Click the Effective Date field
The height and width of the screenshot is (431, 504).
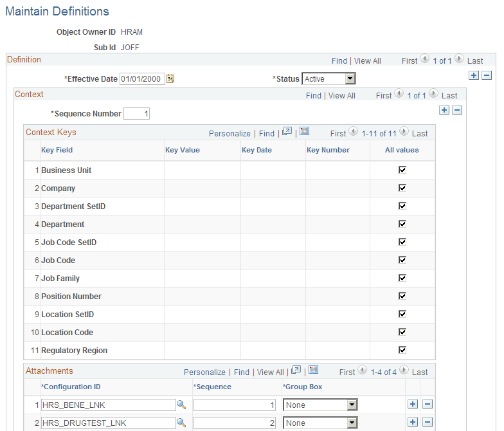point(143,78)
